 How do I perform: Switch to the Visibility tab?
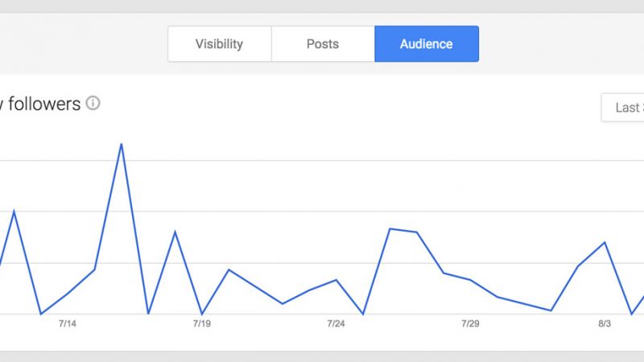[219, 44]
